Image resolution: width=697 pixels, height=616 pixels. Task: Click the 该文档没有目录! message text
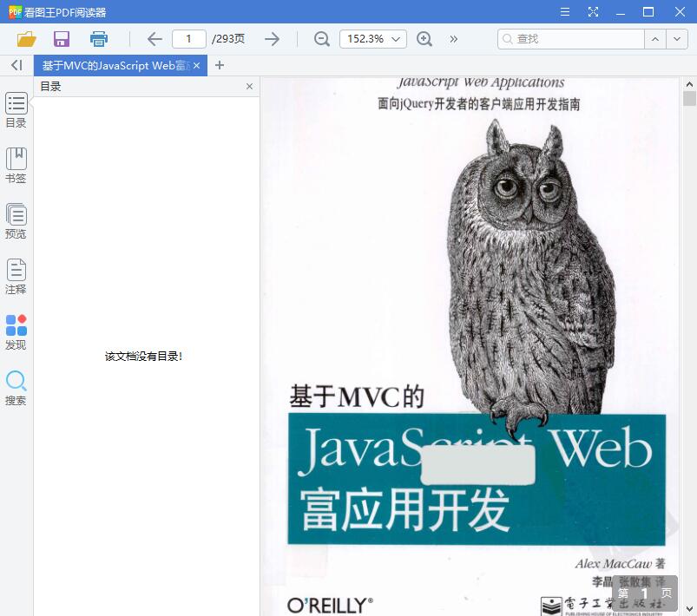[x=143, y=357]
